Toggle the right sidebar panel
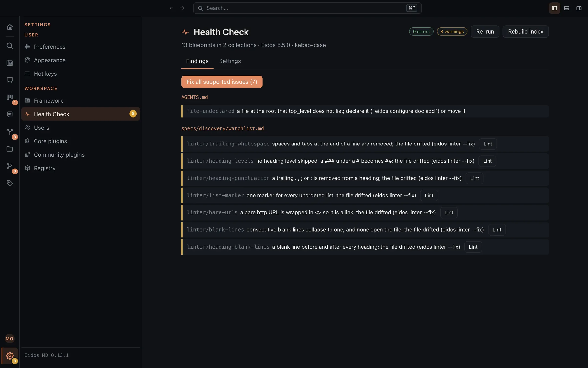This screenshot has width=588, height=368. [579, 8]
